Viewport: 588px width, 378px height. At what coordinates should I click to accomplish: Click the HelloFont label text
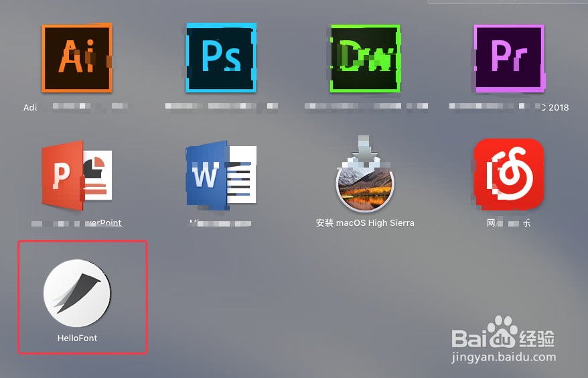pyautogui.click(x=77, y=338)
